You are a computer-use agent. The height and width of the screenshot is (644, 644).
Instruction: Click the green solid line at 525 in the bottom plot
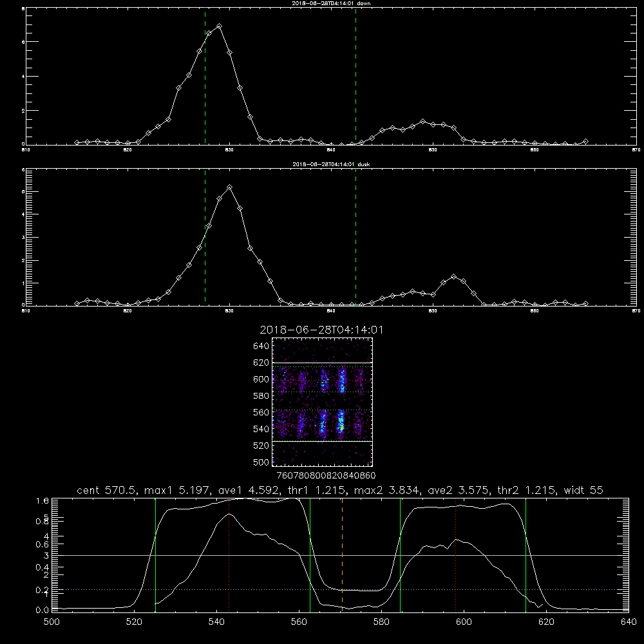point(155,554)
